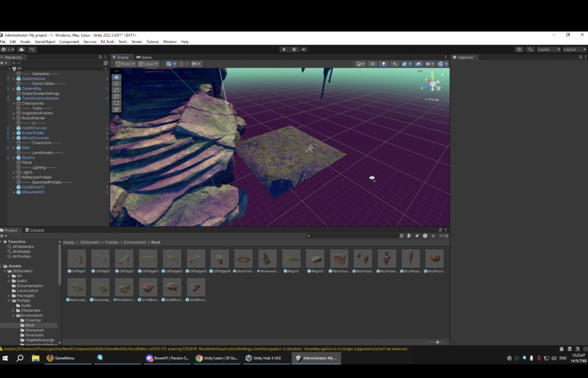Select the Rotate tool in scene overlay
Screen dimensions: 588x378
(116, 90)
